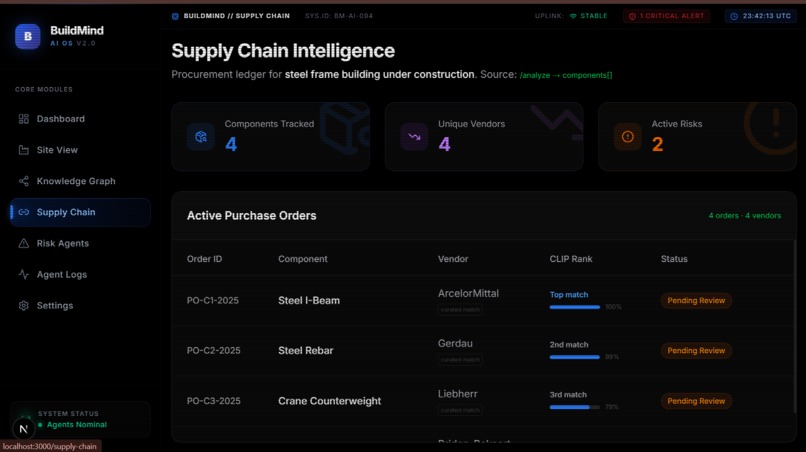The image size is (806, 452).
Task: Click the Active Purchase Orders heading
Action: coord(251,216)
